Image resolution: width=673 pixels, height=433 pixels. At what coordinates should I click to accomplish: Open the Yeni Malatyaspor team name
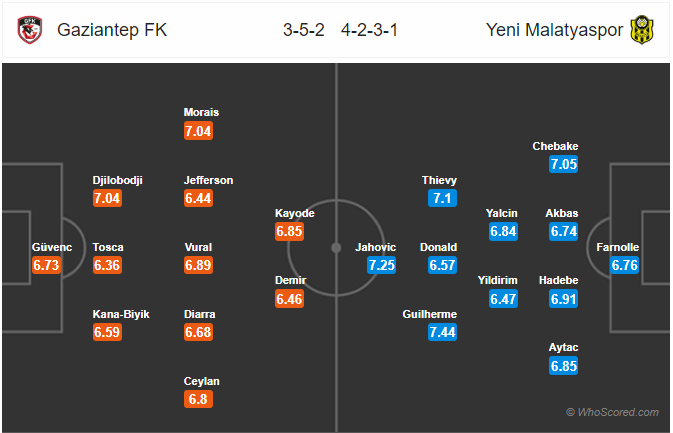point(554,30)
